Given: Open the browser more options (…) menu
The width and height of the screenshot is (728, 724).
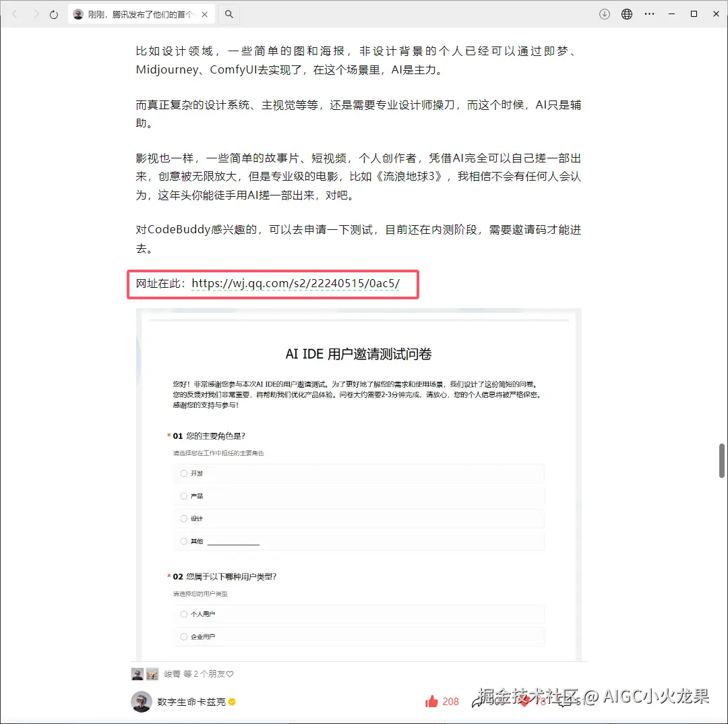Looking at the screenshot, I should (x=649, y=13).
